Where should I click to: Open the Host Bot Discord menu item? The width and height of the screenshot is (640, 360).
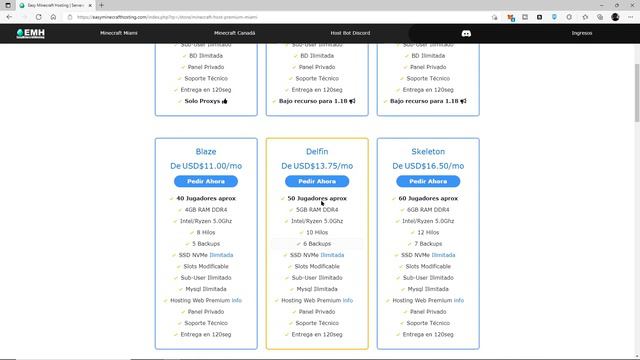click(350, 33)
